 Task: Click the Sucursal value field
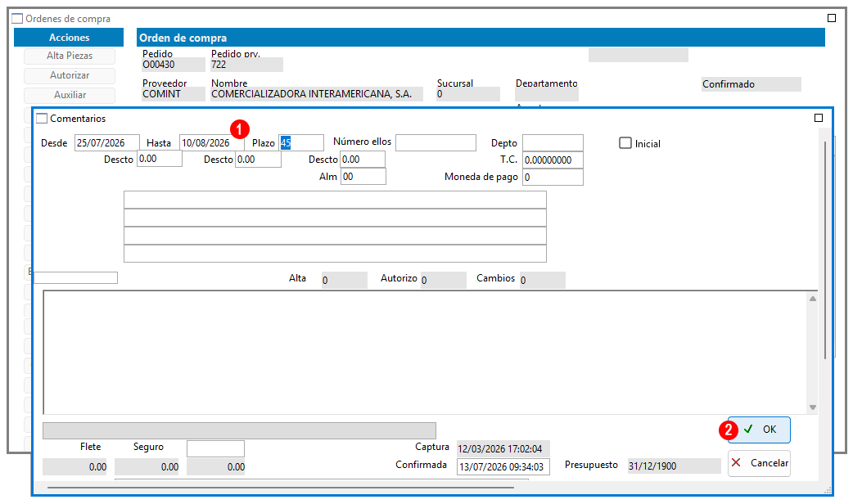click(x=468, y=94)
